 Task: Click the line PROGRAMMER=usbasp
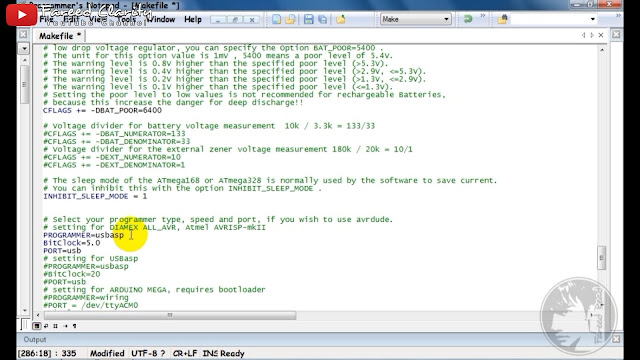pos(84,235)
